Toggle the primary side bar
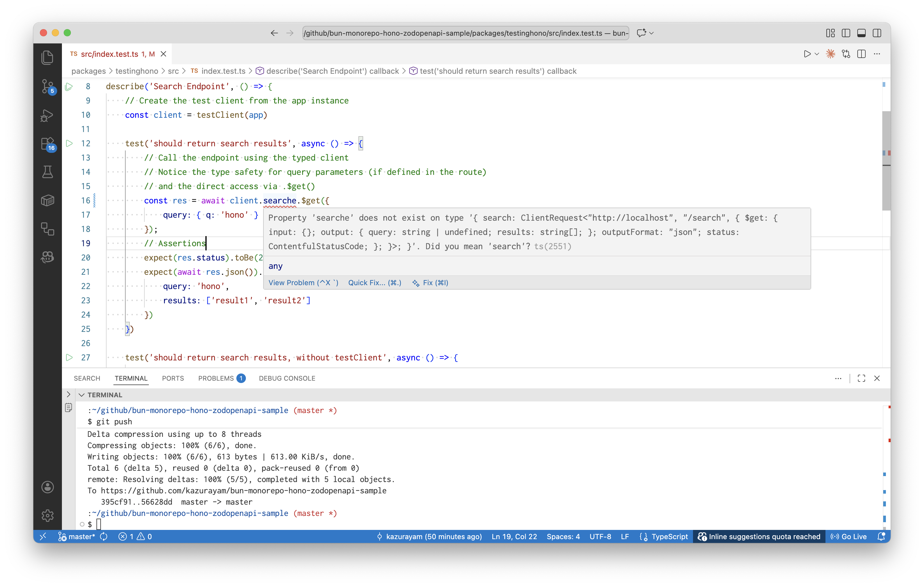The width and height of the screenshot is (924, 587). pos(846,33)
